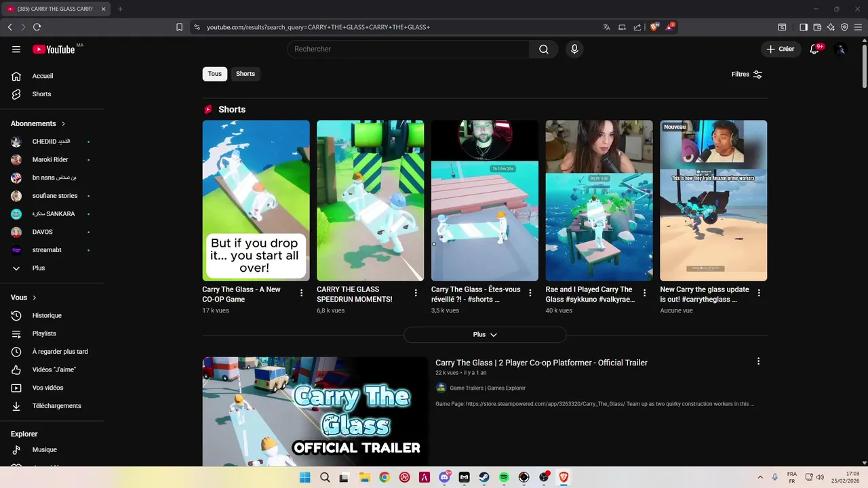Open options for CARRY THE GLASS SPEEDRUN MOMENTS short

[x=416, y=293]
